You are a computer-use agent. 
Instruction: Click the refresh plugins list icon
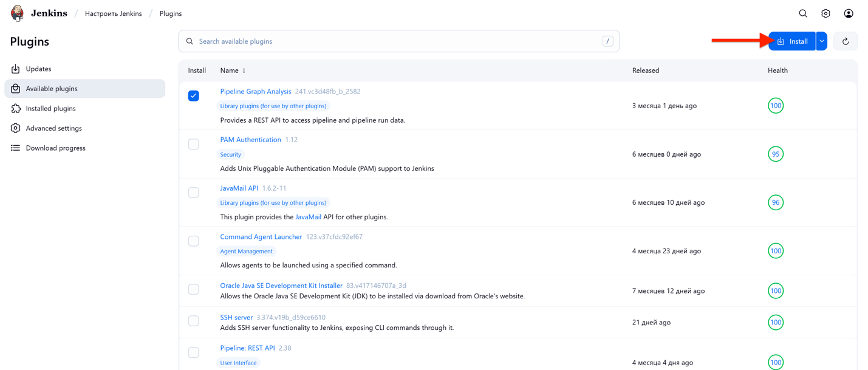[845, 41]
